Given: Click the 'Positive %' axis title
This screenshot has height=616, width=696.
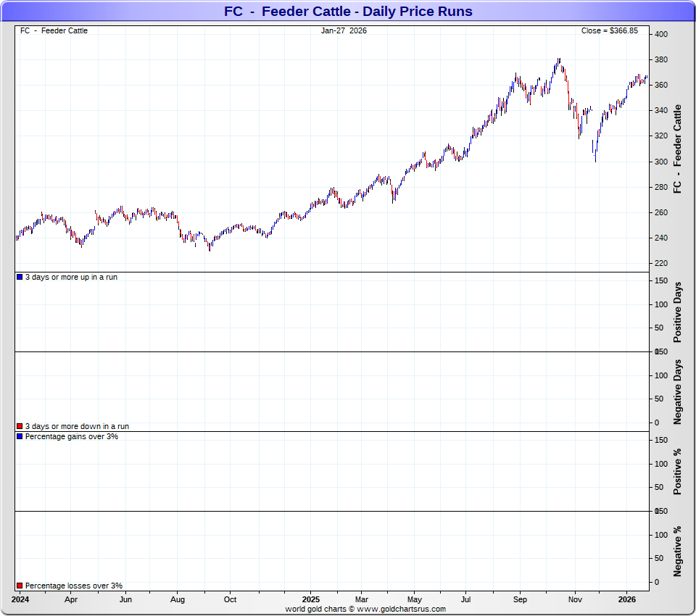Looking at the screenshot, I should 677,472.
